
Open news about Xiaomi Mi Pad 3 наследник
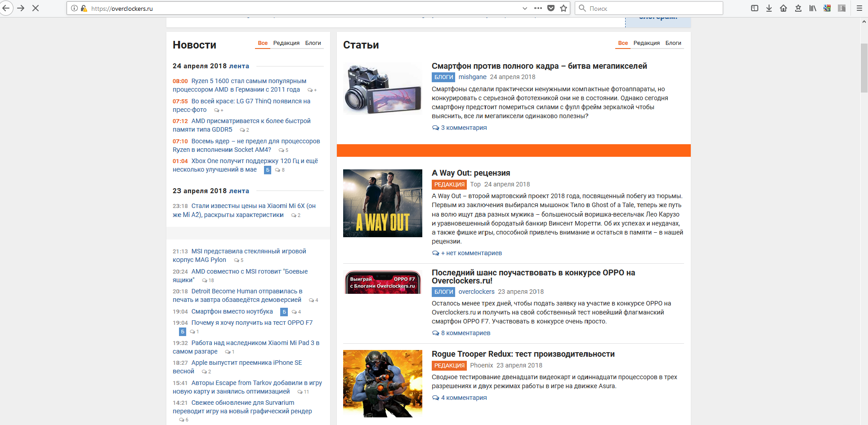coord(246,347)
